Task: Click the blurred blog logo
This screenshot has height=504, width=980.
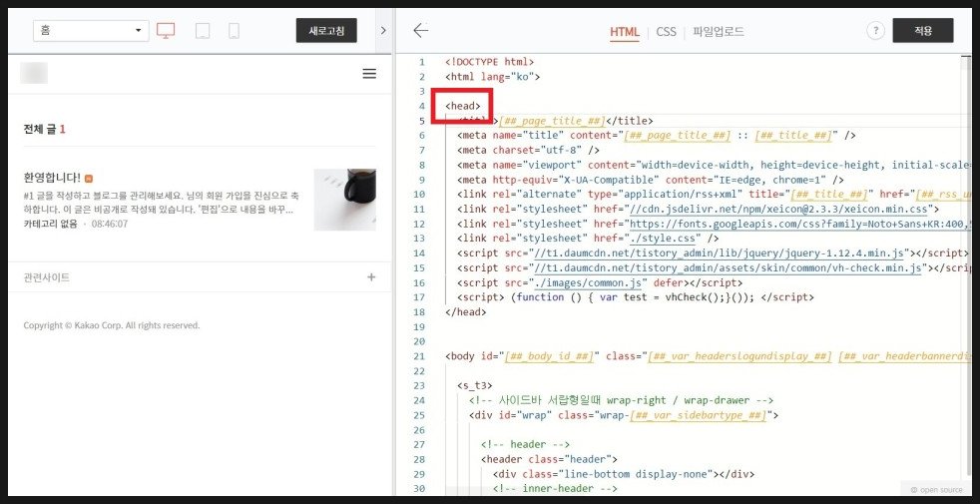Action: point(34,73)
